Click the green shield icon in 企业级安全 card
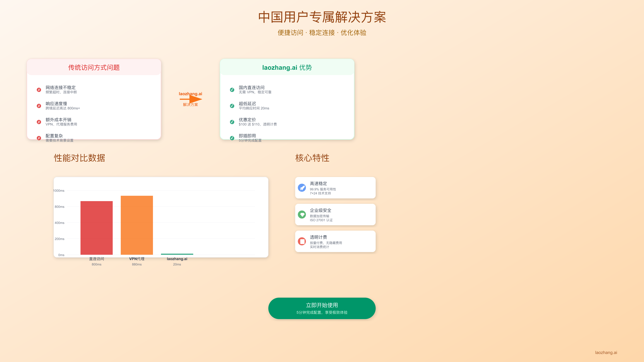Image resolution: width=644 pixels, height=362 pixels. (302, 215)
